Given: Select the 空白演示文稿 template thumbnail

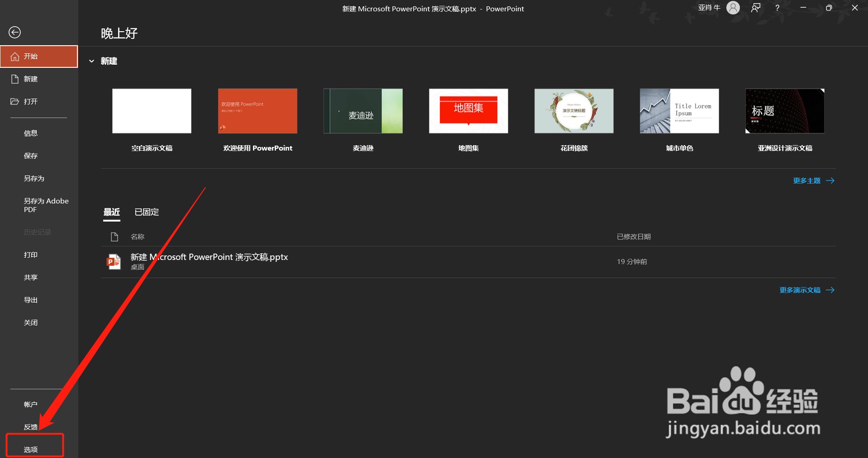Looking at the screenshot, I should (152, 111).
